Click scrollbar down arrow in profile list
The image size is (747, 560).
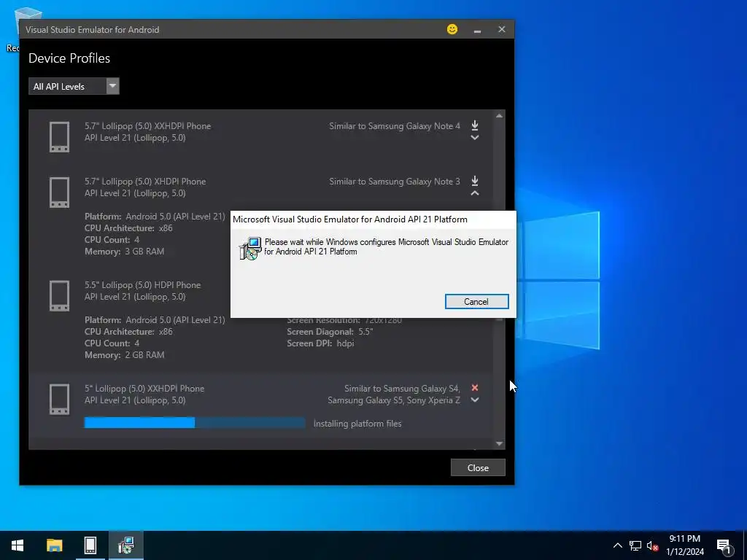499,443
